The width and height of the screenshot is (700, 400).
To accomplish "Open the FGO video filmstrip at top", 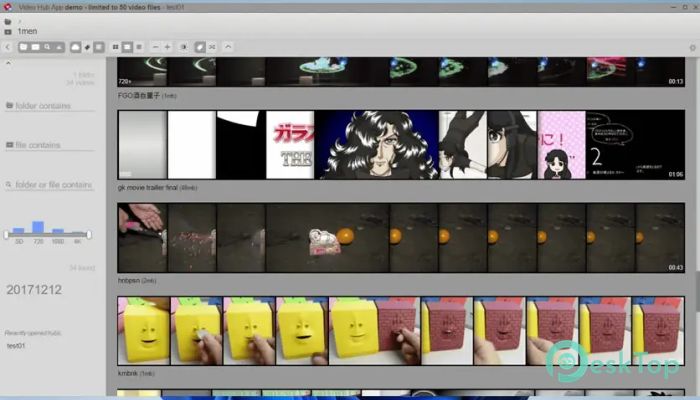I will pos(401,71).
